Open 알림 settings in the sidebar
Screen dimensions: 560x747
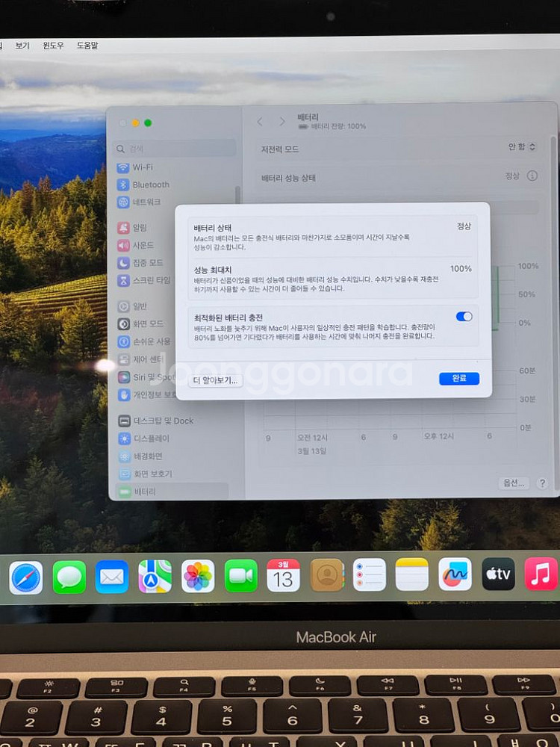(132, 228)
